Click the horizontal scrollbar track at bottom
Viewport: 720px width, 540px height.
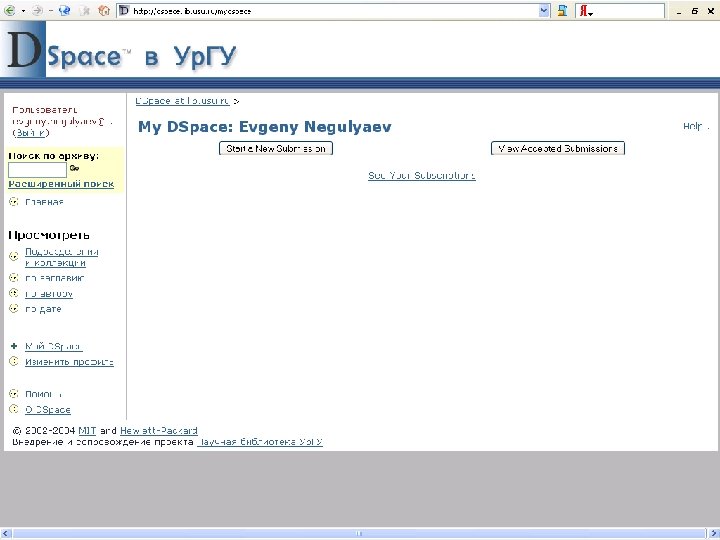tap(359, 533)
